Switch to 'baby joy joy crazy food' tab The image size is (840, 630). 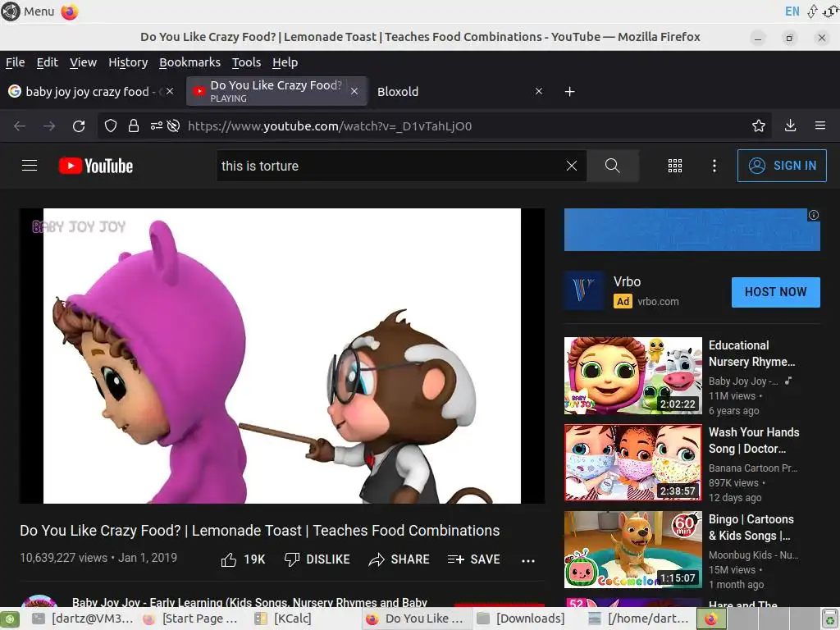pyautogui.click(x=92, y=92)
